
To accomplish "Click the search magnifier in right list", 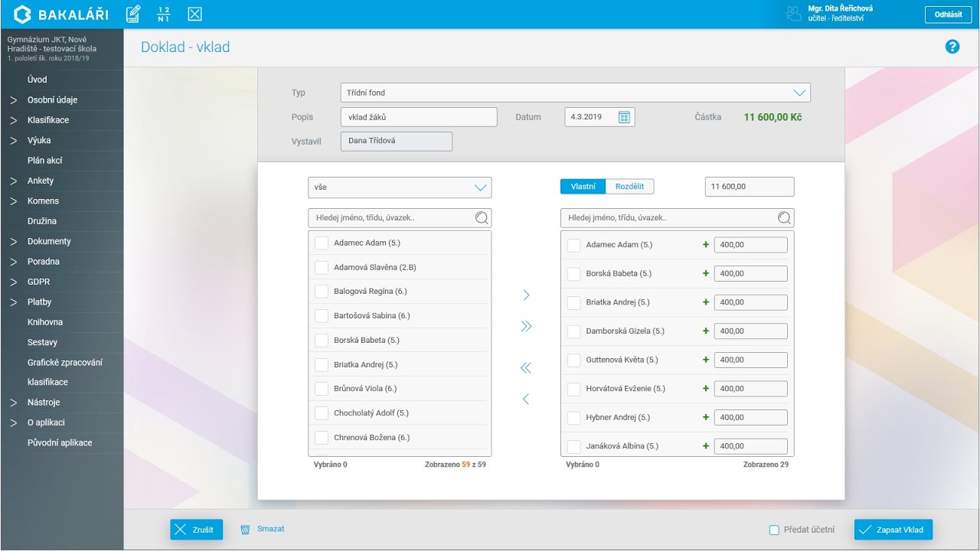I will [x=784, y=218].
